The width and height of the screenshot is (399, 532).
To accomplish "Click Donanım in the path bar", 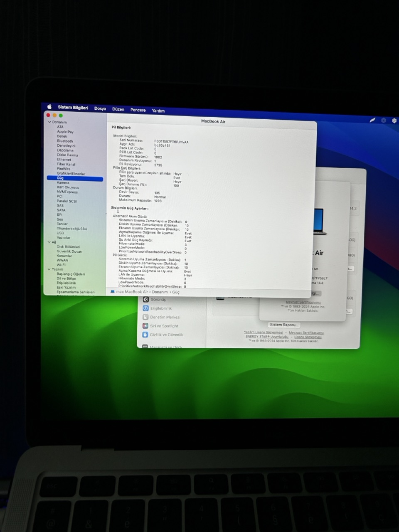I will point(160,292).
